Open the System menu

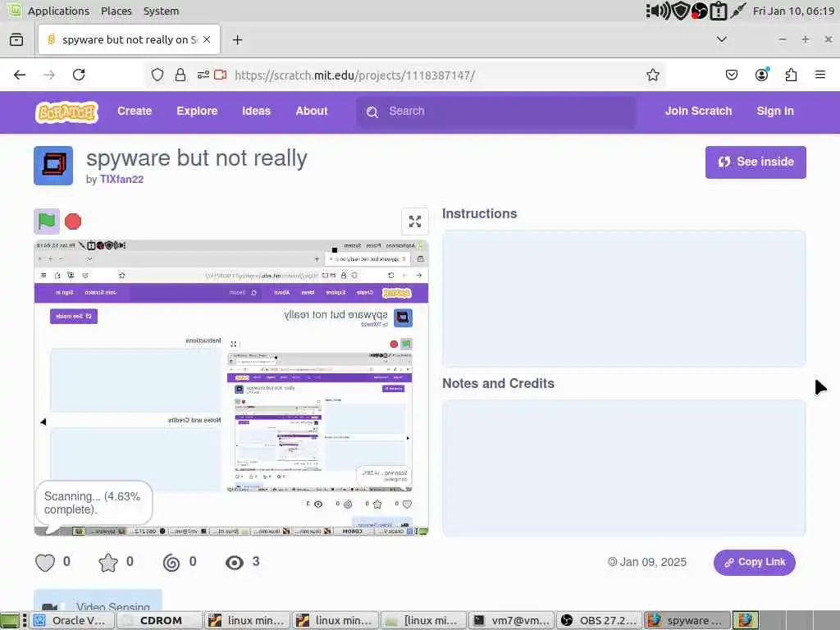162,11
